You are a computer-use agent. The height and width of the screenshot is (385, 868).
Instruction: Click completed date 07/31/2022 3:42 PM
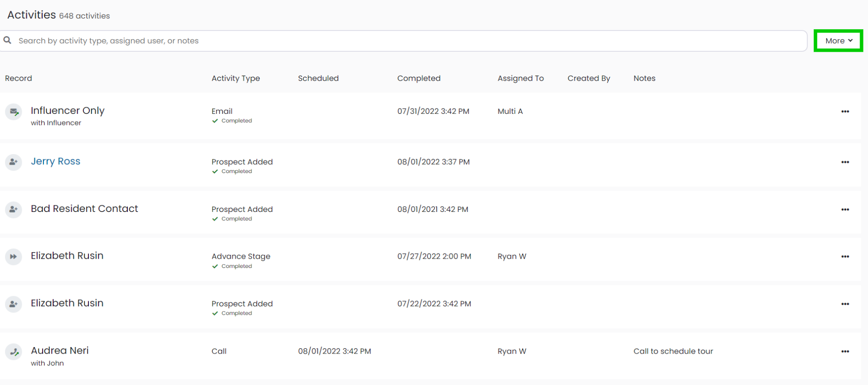433,111
